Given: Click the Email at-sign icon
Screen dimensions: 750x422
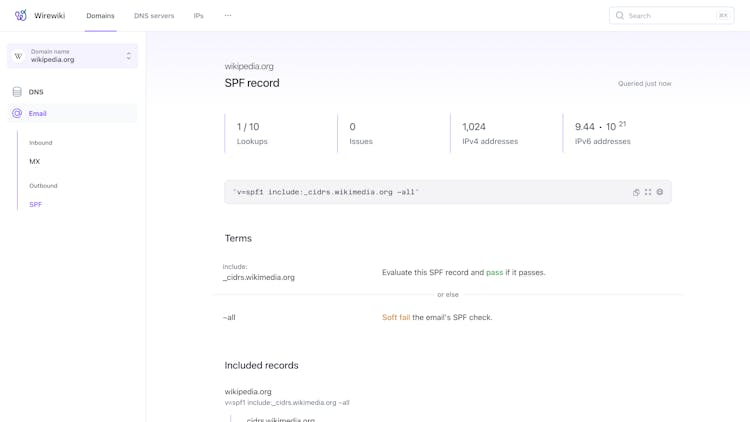Looking at the screenshot, I should (x=17, y=114).
